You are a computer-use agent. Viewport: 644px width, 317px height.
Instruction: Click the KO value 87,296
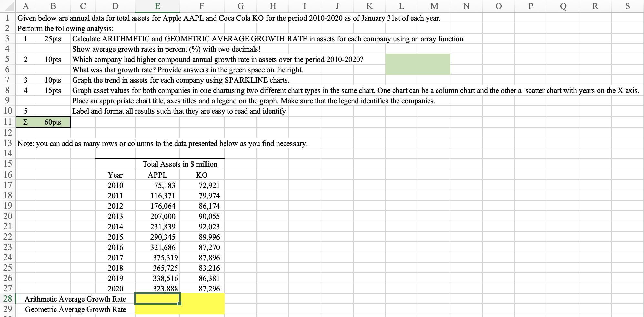click(202, 288)
